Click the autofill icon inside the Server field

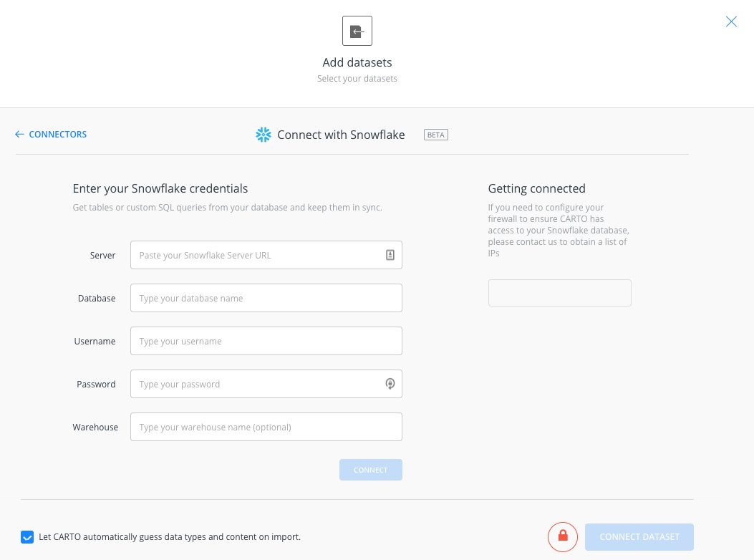(x=390, y=254)
